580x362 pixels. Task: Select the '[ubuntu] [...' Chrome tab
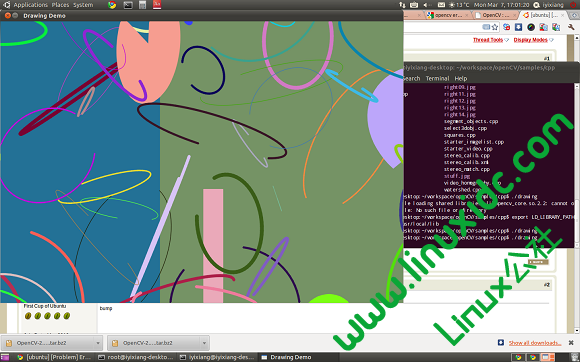click(x=543, y=15)
